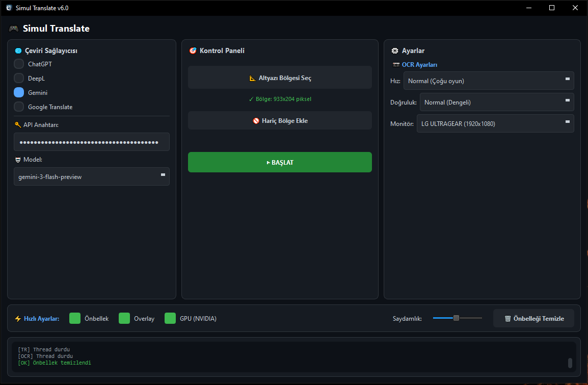Screen dimensions: 588x385
Task: Click the icon beside OCR Ayarları heading
Action: click(x=396, y=65)
